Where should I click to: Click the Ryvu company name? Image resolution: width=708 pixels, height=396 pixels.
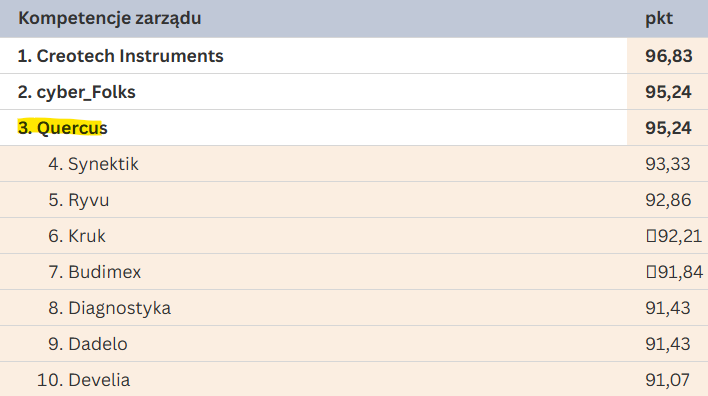(x=88, y=200)
